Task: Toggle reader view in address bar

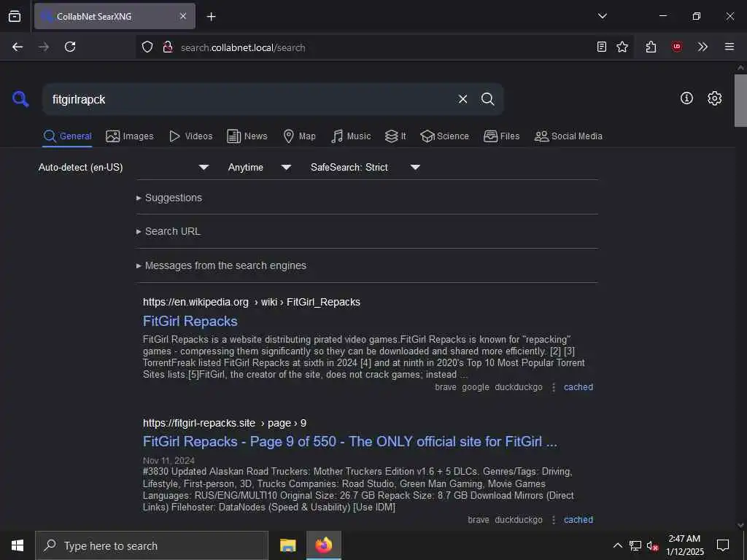Action: [x=602, y=47]
